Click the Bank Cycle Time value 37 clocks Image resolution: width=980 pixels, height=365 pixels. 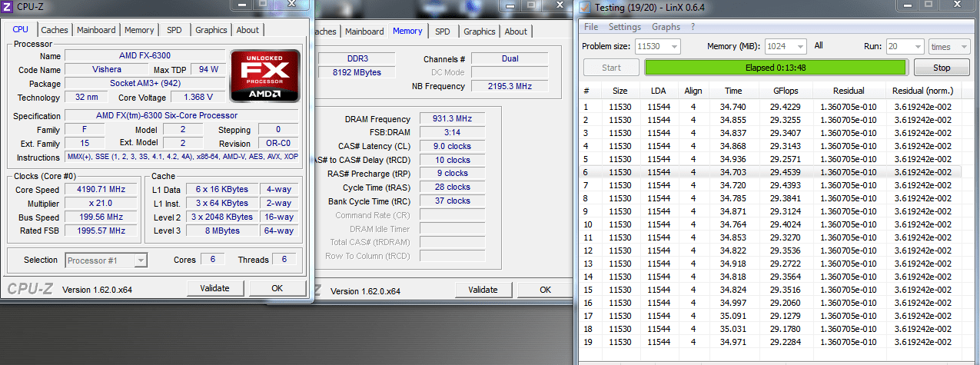pyautogui.click(x=451, y=201)
